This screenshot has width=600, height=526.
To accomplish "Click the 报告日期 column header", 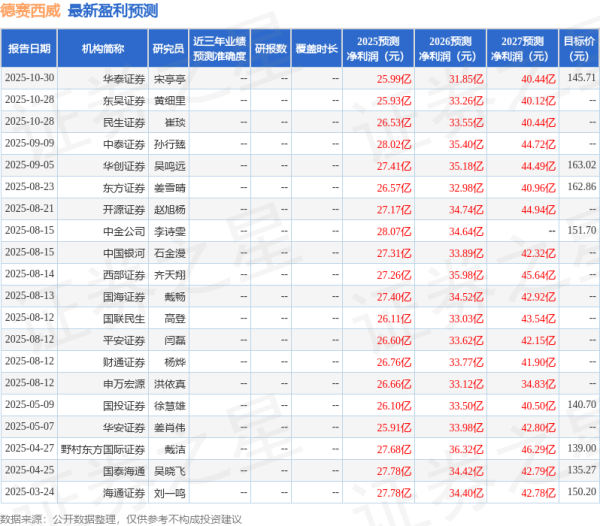I will point(29,49).
